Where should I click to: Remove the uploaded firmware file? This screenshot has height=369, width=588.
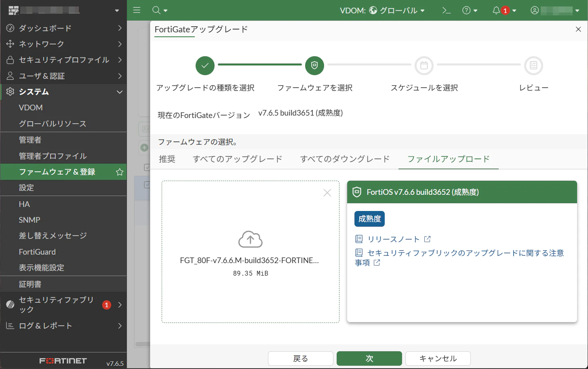click(x=327, y=193)
